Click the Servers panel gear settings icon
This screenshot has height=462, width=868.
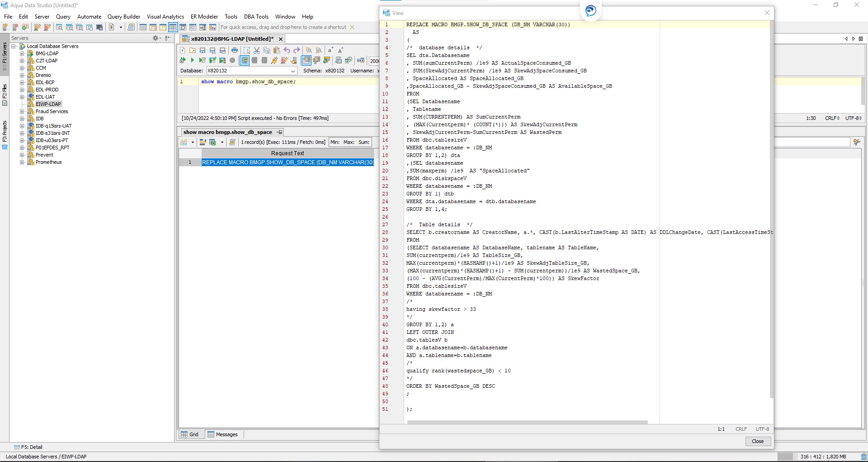click(x=156, y=38)
